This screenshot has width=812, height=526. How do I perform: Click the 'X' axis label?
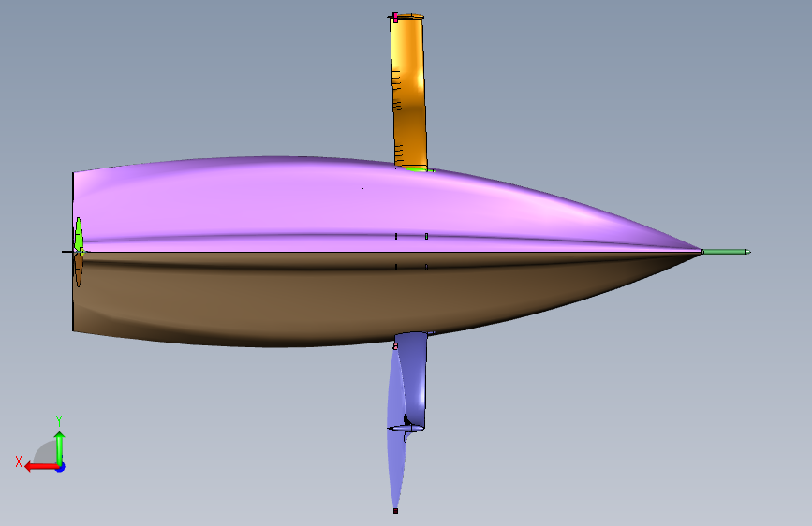pyautogui.click(x=19, y=461)
